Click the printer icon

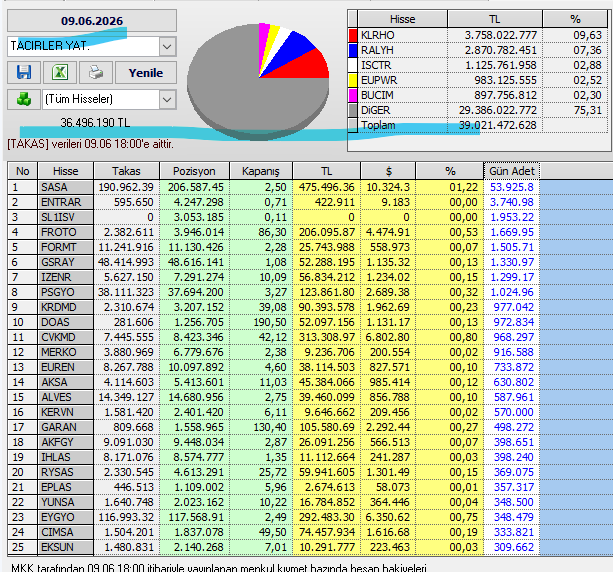coord(96,72)
